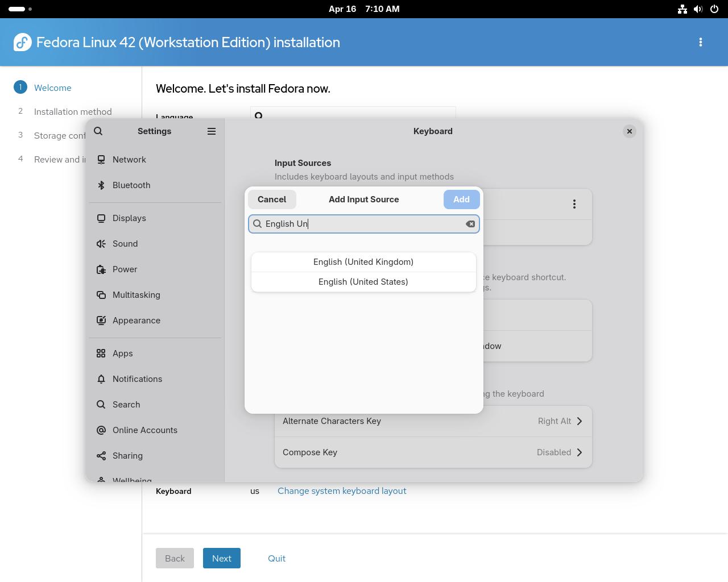Screen dimensions: 728x582
Task: Go to Sound settings
Action: pos(155,244)
